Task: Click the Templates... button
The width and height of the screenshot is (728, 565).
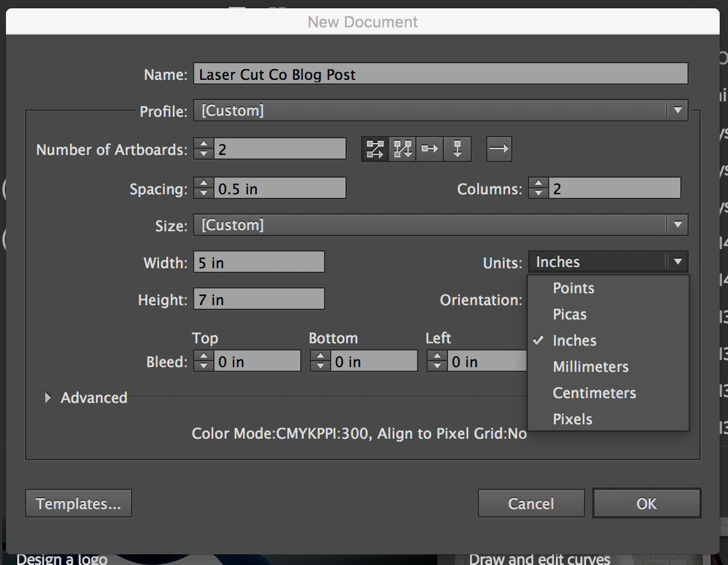Action: (79, 504)
